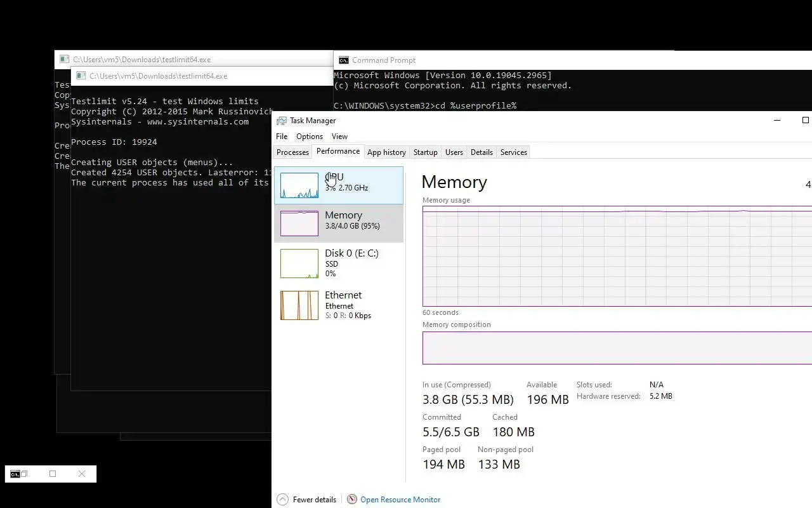
Task: Open Resource Monitor link
Action: pos(400,500)
